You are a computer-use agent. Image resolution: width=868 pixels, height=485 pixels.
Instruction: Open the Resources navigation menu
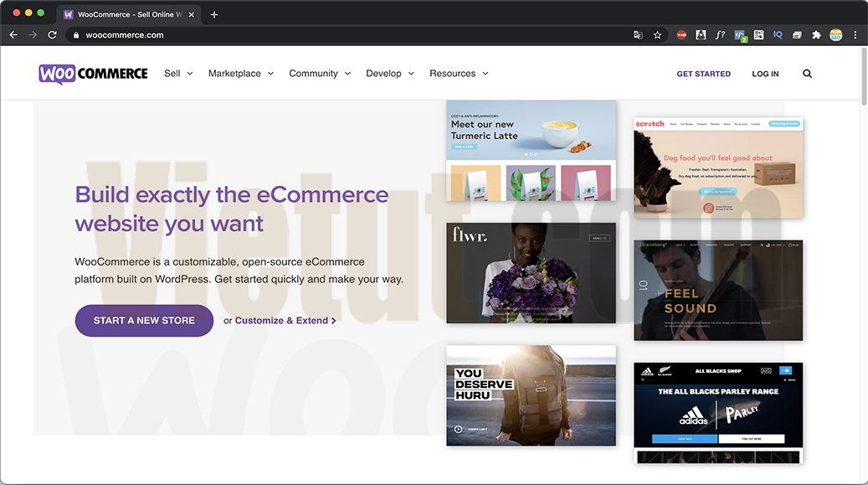(x=459, y=74)
